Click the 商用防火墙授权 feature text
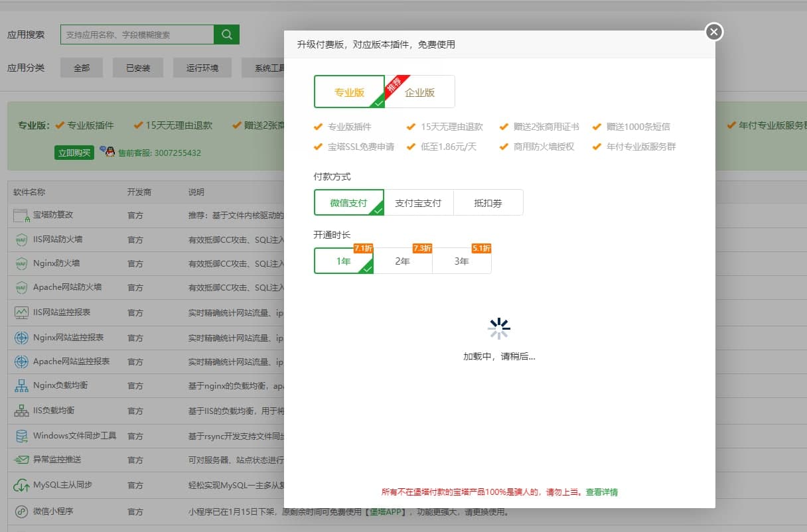 (x=544, y=147)
